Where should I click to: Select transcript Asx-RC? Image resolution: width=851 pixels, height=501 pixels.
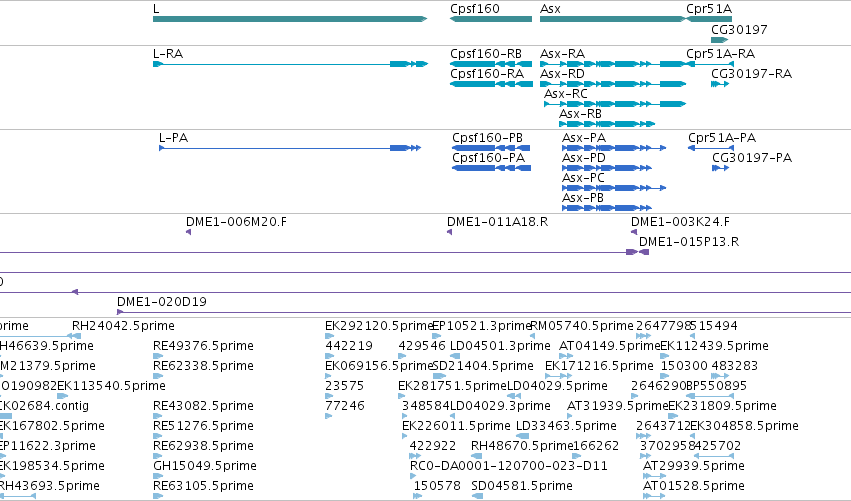[615, 104]
